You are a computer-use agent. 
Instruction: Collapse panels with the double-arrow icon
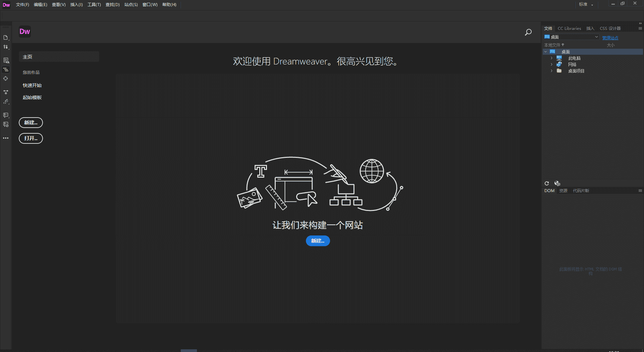click(x=640, y=24)
